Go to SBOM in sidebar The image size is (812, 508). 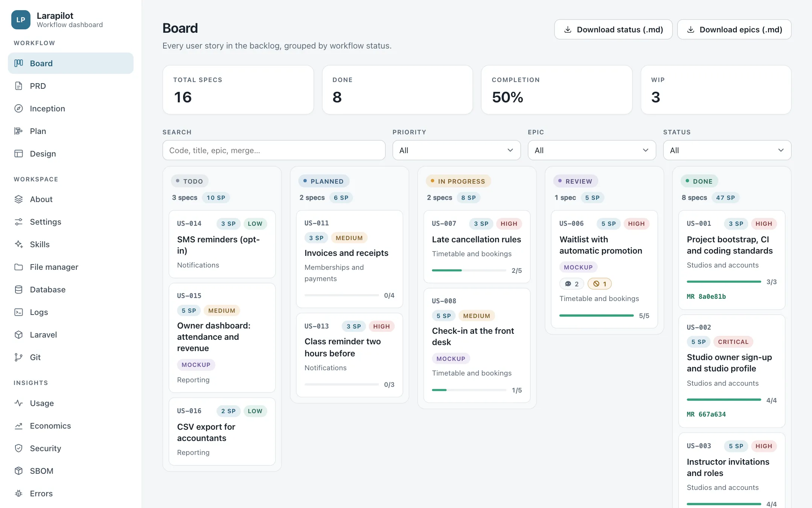[71, 471]
